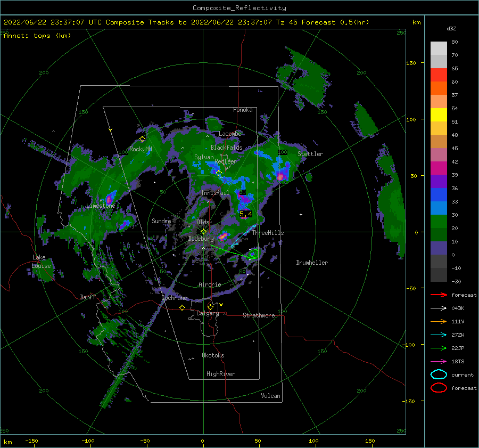Click the yellow 5.4 storm top annotation
Image resolution: width=479 pixels, height=448 pixels.
click(x=245, y=214)
